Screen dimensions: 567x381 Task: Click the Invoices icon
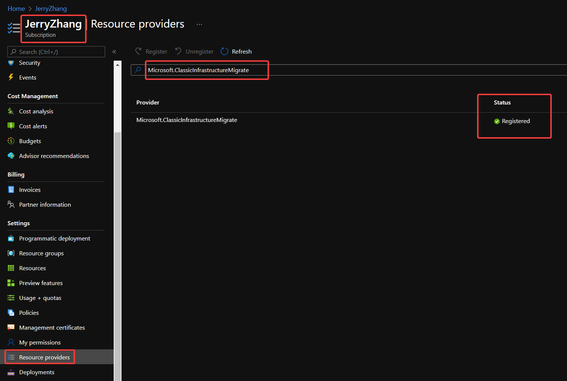point(11,190)
